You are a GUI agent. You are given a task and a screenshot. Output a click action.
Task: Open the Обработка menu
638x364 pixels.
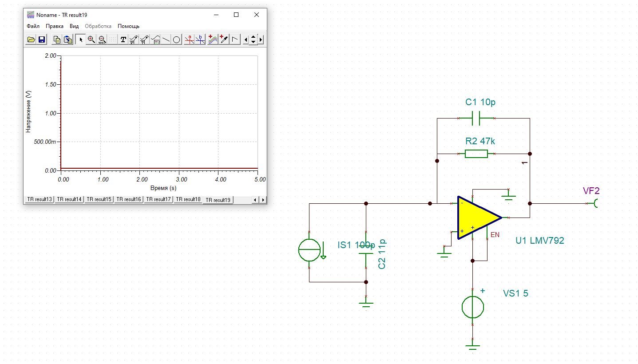click(x=98, y=26)
